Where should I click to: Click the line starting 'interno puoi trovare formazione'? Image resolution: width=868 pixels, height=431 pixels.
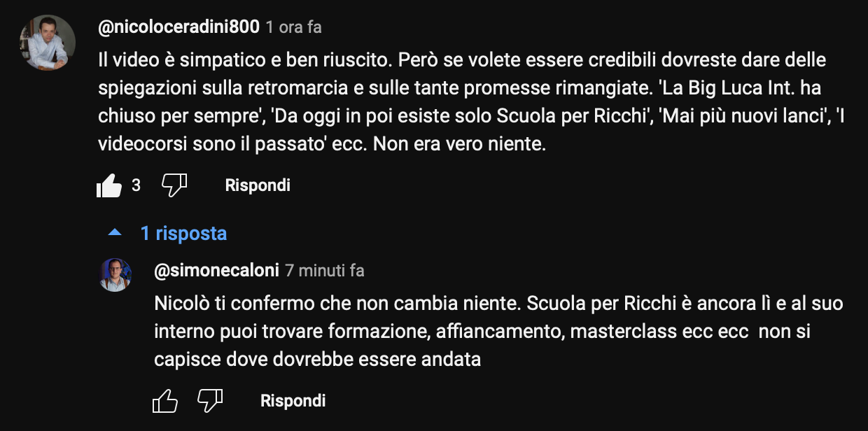click(x=482, y=332)
